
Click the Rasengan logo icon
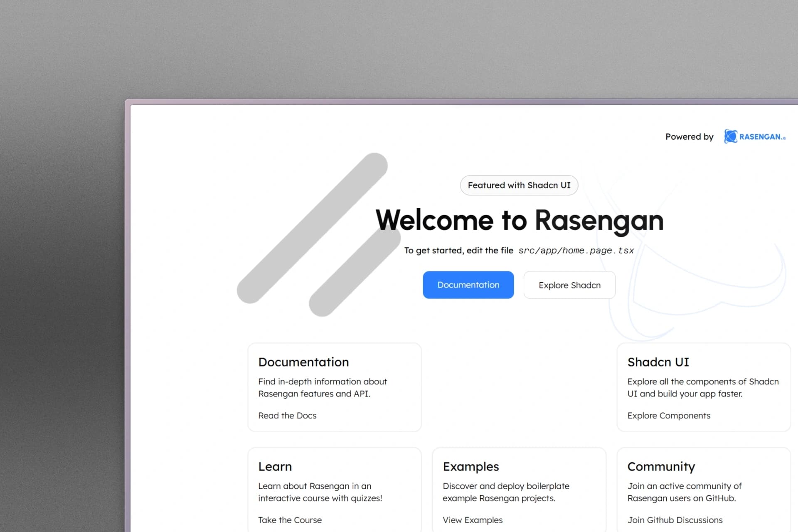[x=730, y=136]
